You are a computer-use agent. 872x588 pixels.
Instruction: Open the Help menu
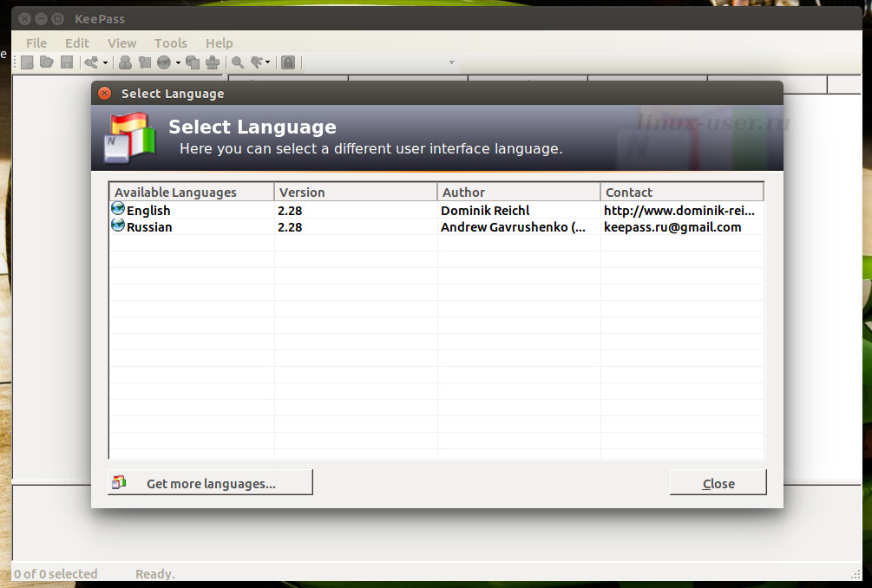click(x=220, y=42)
